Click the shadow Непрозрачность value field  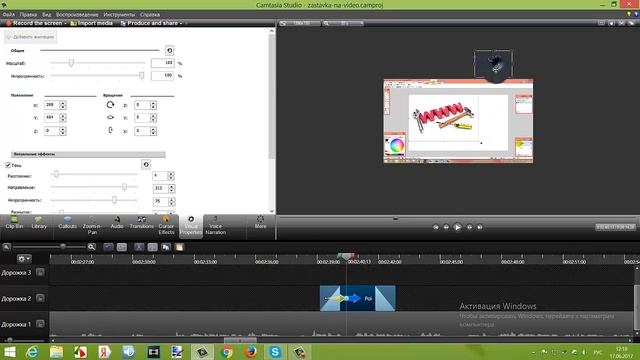pos(160,201)
